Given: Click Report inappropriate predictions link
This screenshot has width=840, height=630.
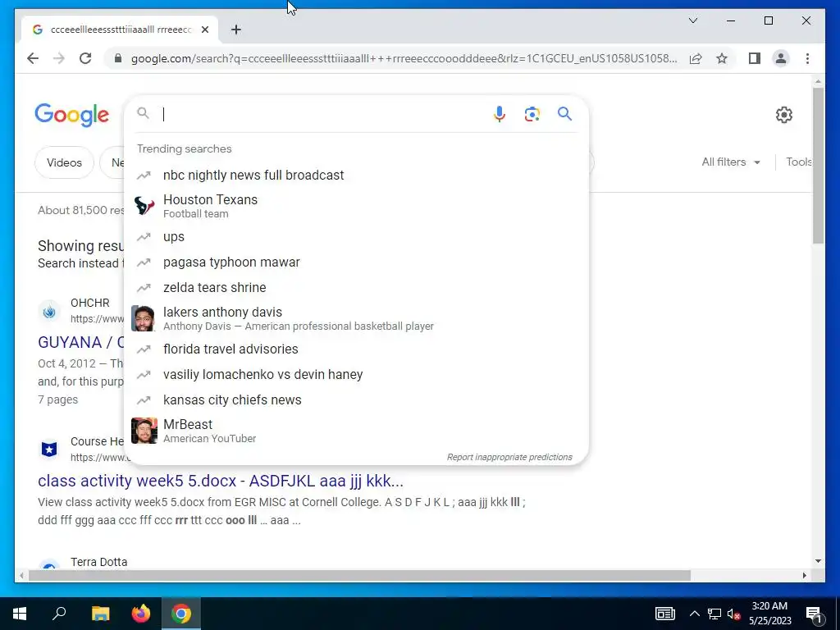Looking at the screenshot, I should tap(509, 457).
